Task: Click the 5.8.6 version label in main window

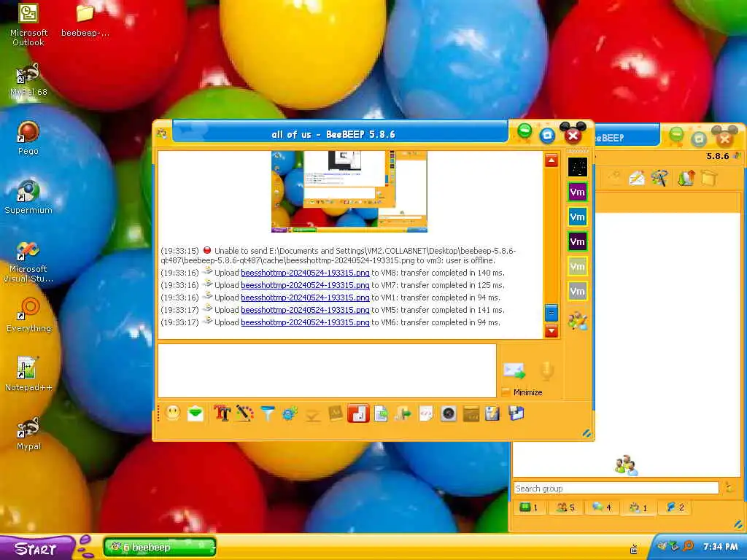Action: pyautogui.click(x=718, y=156)
